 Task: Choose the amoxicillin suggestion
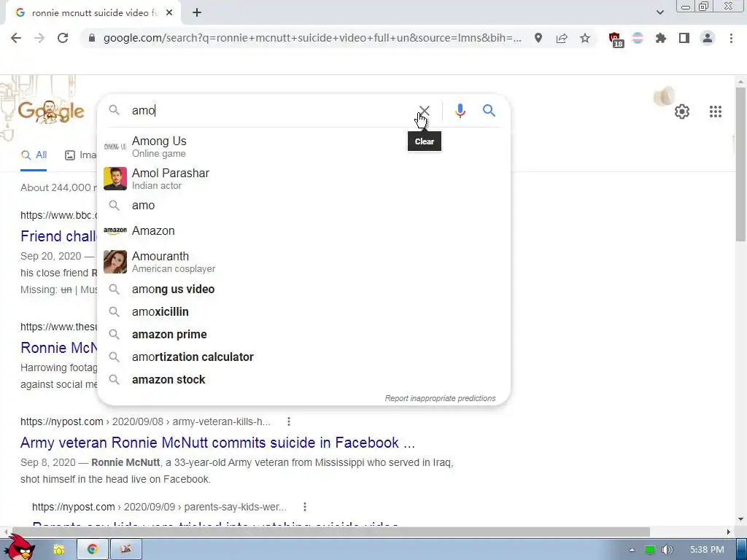pyautogui.click(x=303, y=312)
